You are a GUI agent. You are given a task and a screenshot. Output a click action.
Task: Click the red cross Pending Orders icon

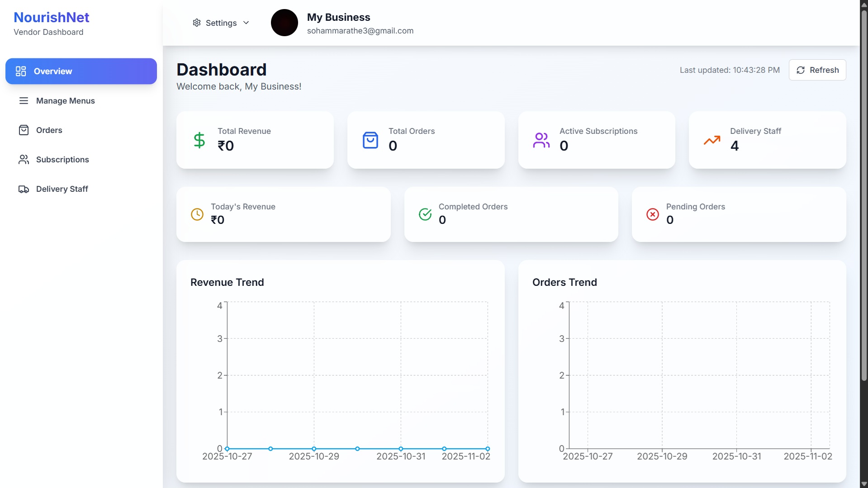(653, 214)
